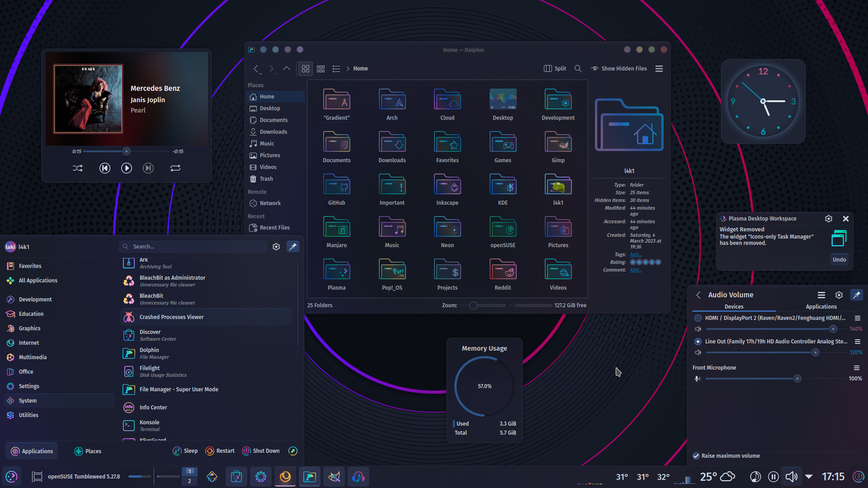Open Audio Volume hamburger menu
The width and height of the screenshot is (868, 488).
click(821, 295)
